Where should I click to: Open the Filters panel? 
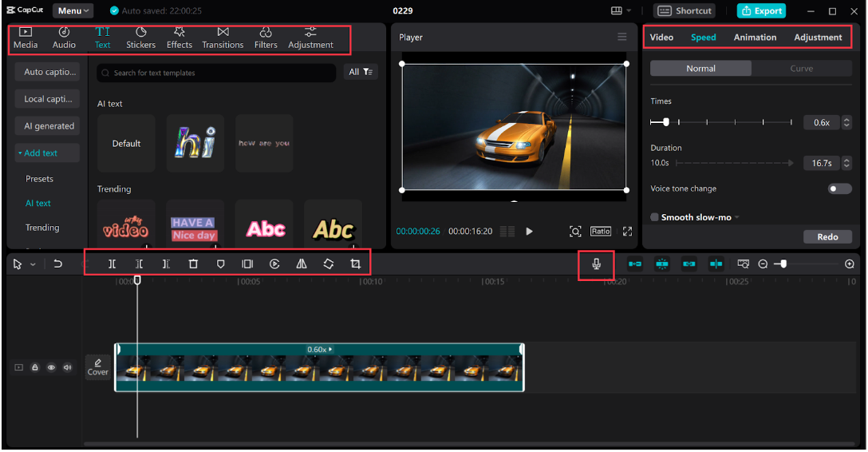point(266,38)
